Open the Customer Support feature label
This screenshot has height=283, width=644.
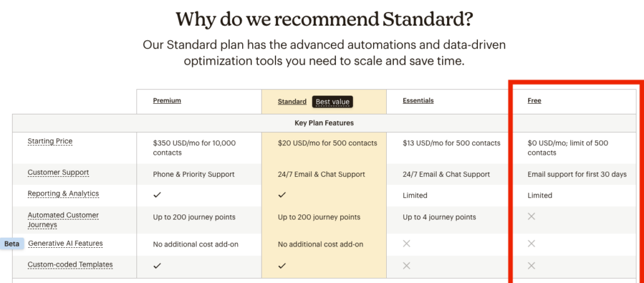click(x=58, y=172)
